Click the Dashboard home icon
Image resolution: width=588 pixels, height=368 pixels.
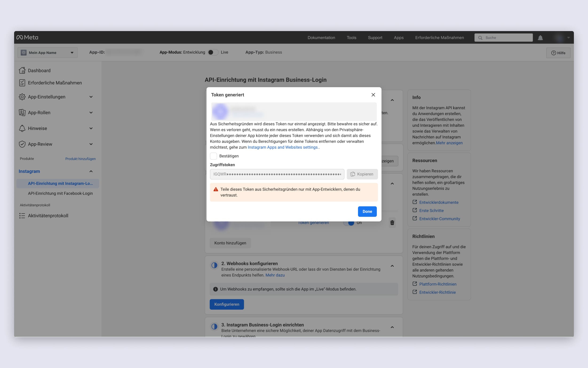pyautogui.click(x=22, y=70)
